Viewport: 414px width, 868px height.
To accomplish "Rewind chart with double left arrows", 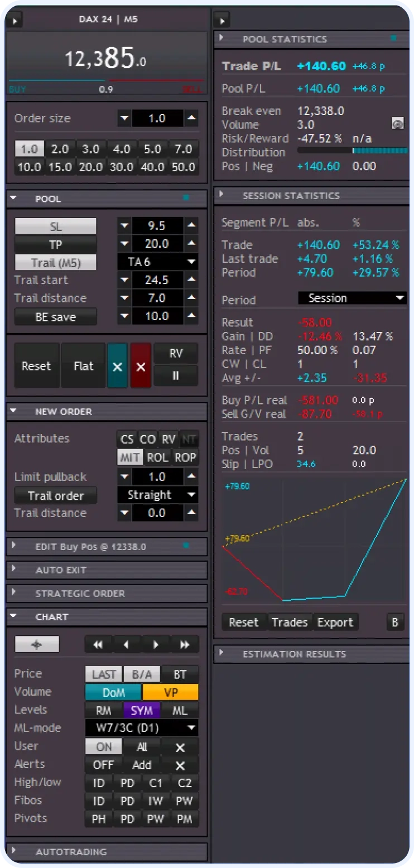I will pos(98,644).
